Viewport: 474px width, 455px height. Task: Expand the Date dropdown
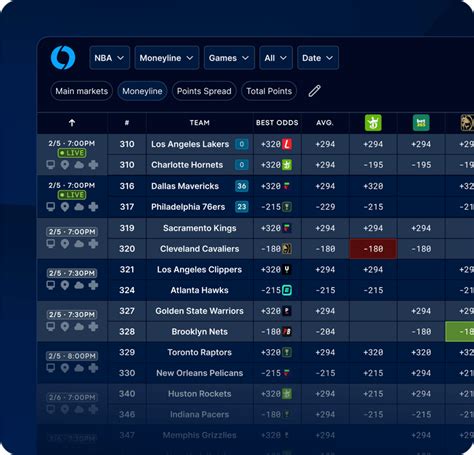click(x=318, y=58)
